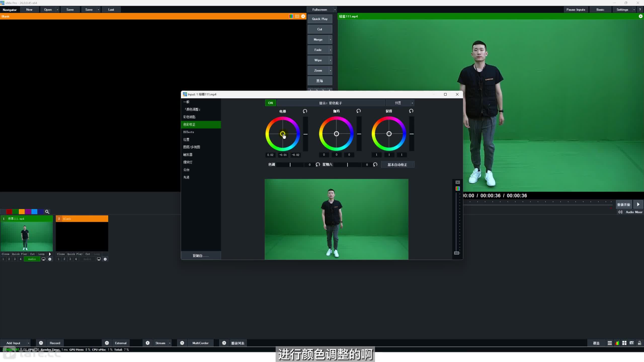
Task: Toggle overlay 3 on input 1 tile
Action: 15,259
